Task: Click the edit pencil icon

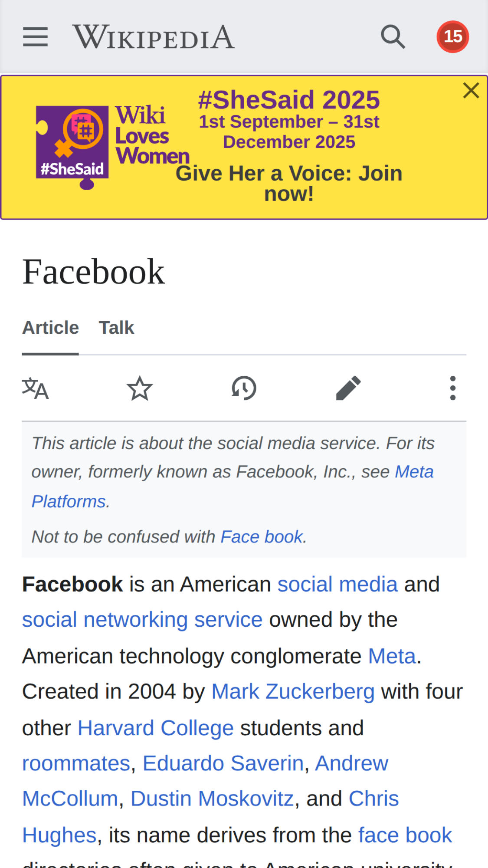Action: click(x=348, y=388)
